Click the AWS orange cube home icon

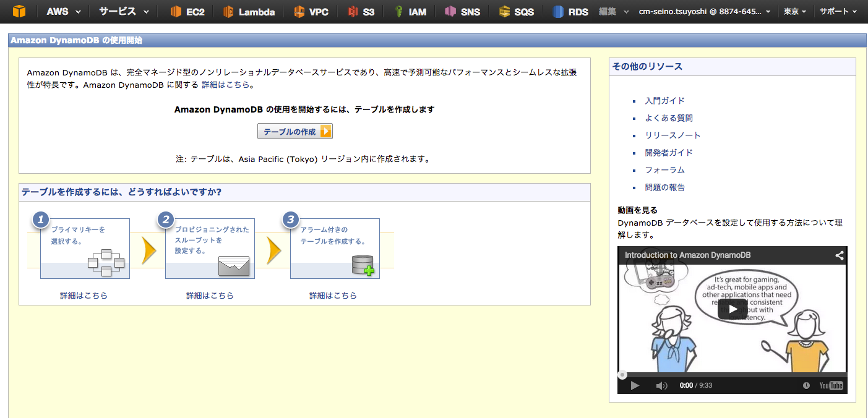click(x=19, y=11)
